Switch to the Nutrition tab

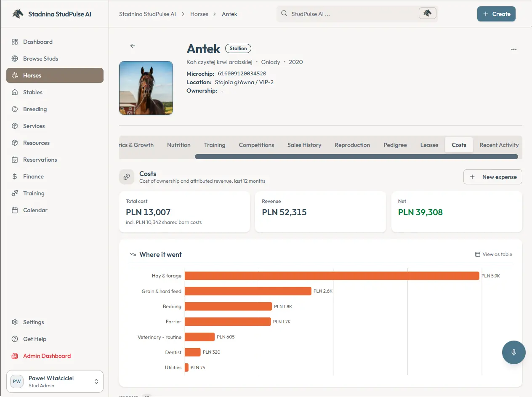[x=179, y=145]
